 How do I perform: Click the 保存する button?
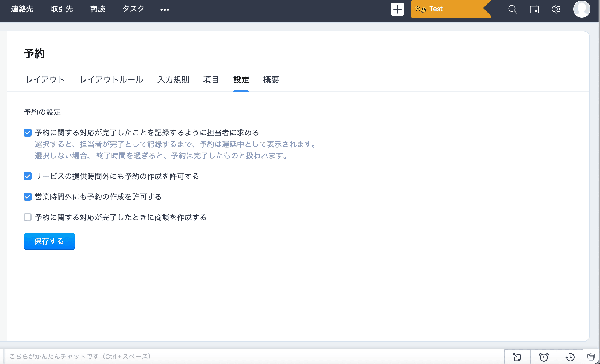click(49, 241)
